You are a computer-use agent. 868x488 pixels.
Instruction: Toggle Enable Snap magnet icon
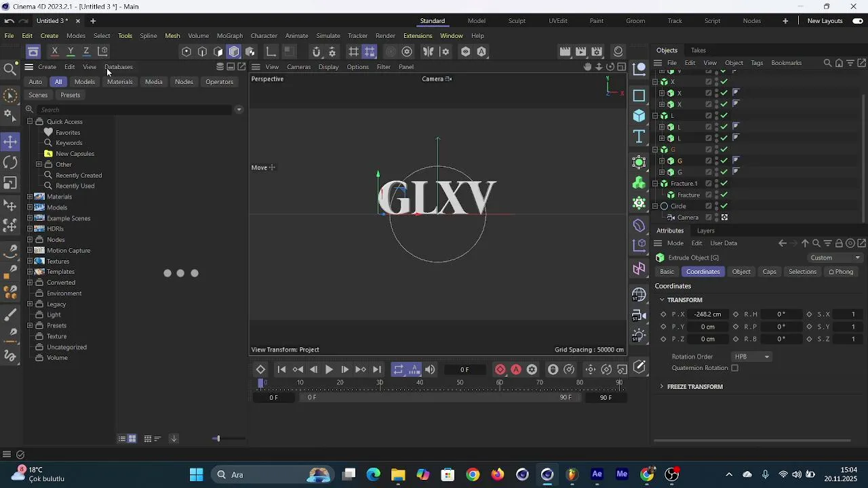tap(316, 52)
